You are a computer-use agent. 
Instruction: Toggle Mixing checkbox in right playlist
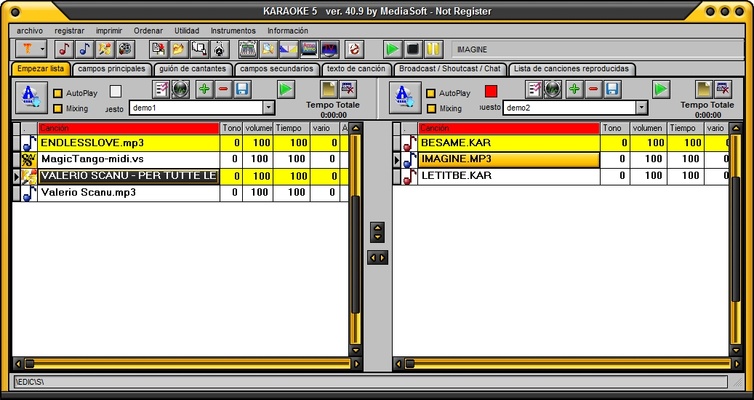pyautogui.click(x=431, y=108)
